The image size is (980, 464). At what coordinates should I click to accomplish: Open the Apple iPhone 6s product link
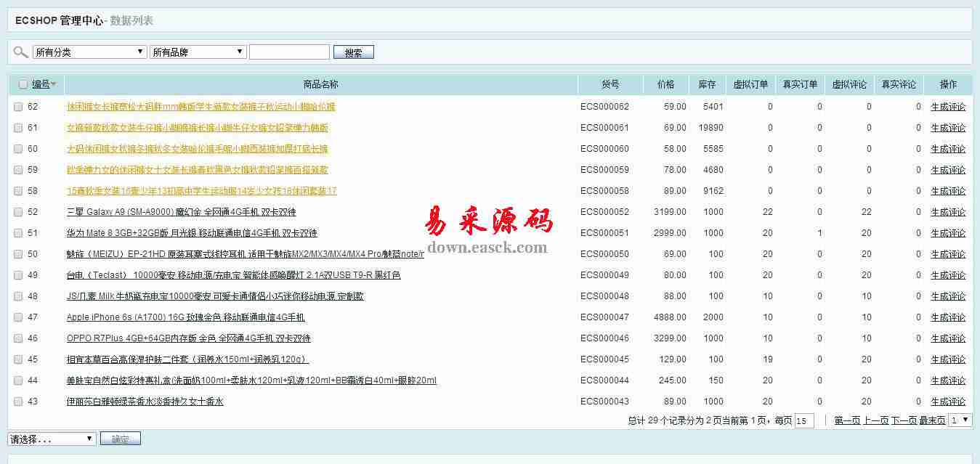click(185, 317)
